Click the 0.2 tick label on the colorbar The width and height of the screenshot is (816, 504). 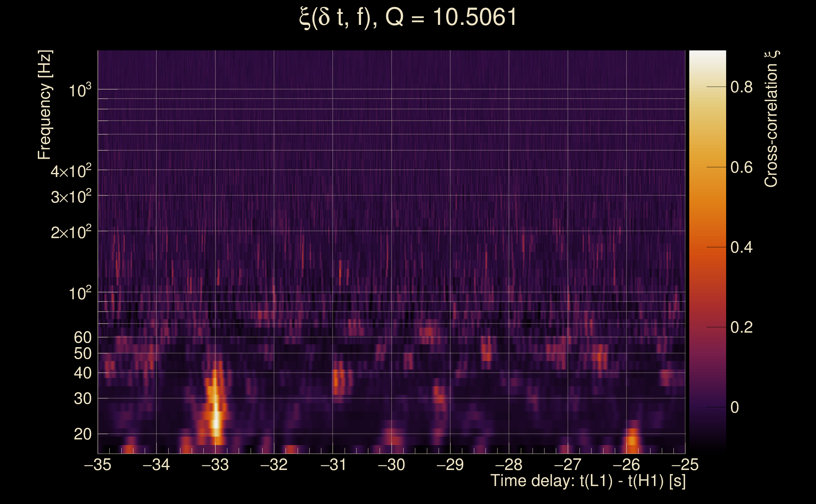741,327
